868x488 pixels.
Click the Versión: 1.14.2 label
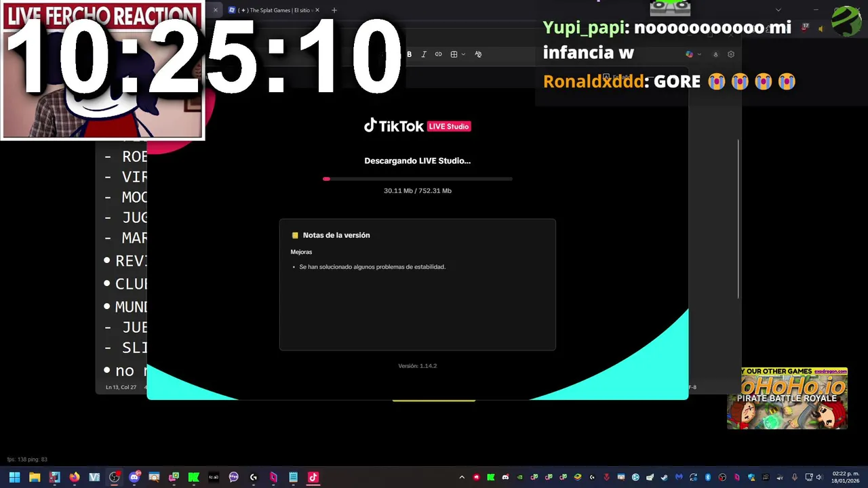point(418,366)
